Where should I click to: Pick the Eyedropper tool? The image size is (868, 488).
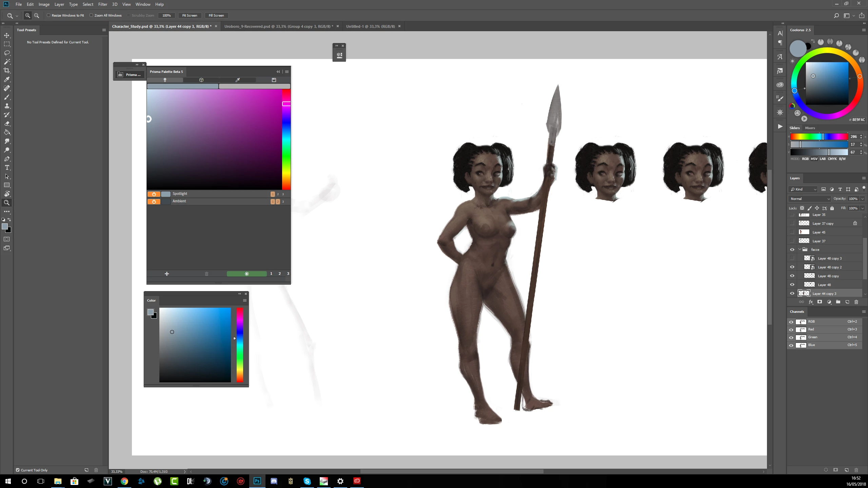point(7,79)
